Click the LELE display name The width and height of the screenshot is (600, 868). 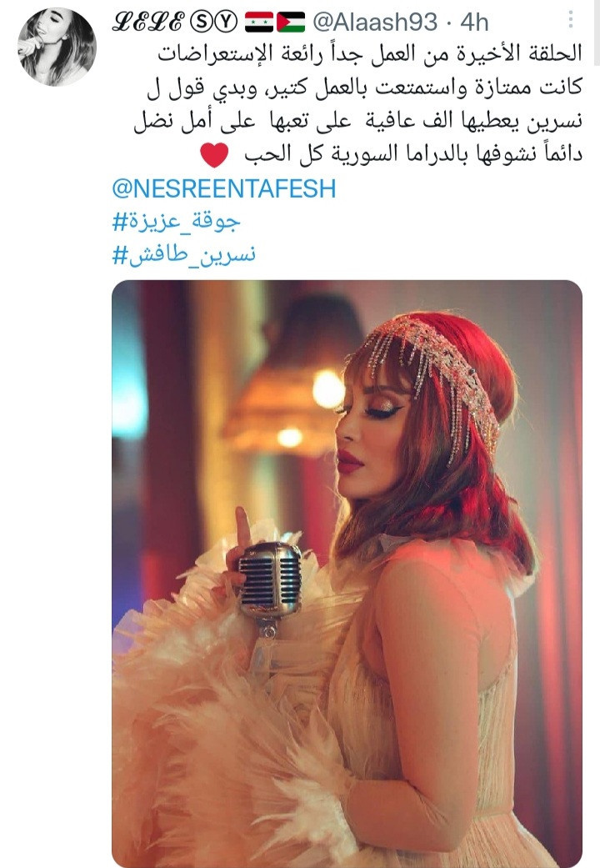147,23
